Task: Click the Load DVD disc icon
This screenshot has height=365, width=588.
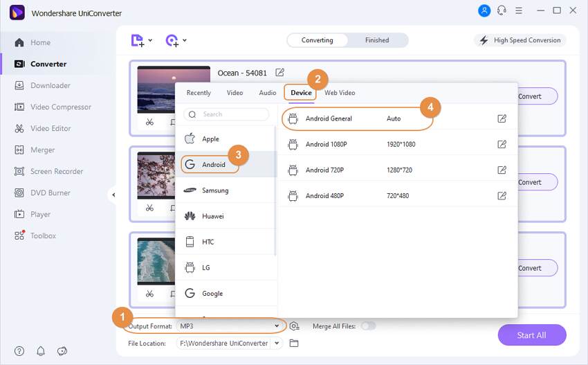Action: pos(172,40)
